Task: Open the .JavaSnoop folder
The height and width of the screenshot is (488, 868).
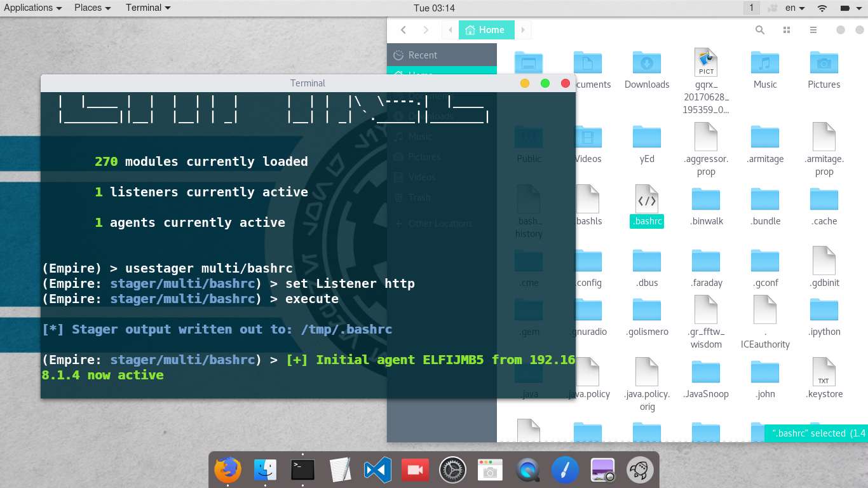Action: [x=706, y=372]
